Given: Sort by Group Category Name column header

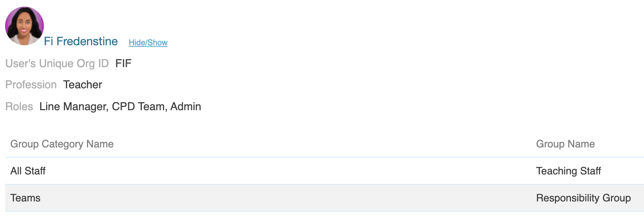Looking at the screenshot, I should pyautogui.click(x=62, y=144).
